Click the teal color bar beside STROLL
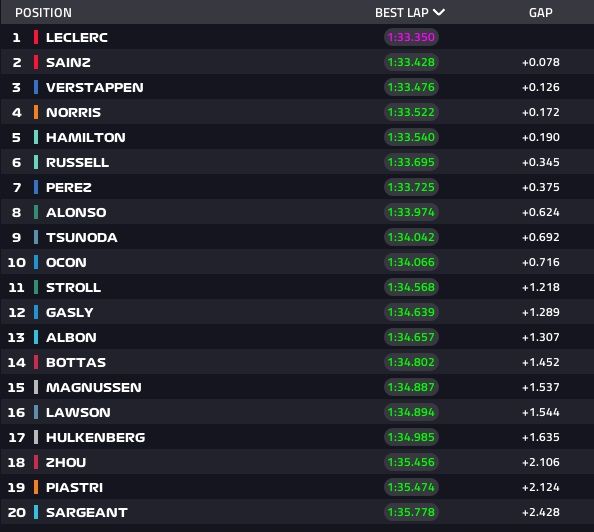594x532 pixels. point(36,287)
